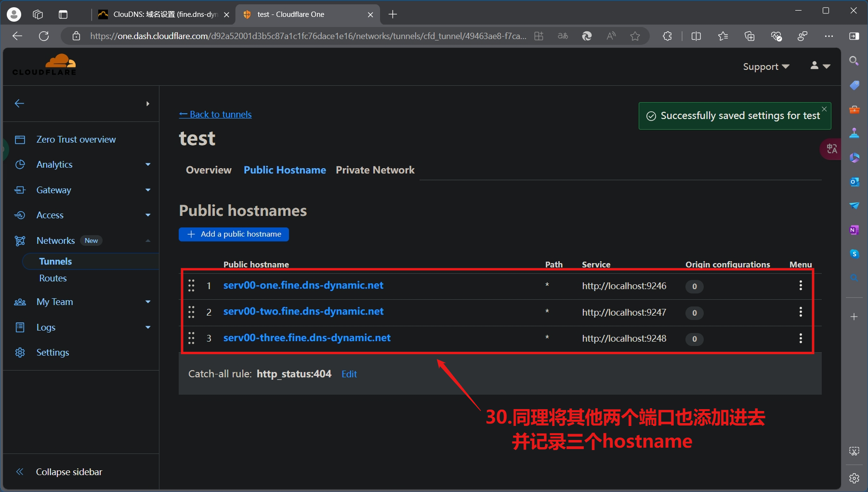
Task: Add a new sidebar app plus icon
Action: [x=854, y=317]
